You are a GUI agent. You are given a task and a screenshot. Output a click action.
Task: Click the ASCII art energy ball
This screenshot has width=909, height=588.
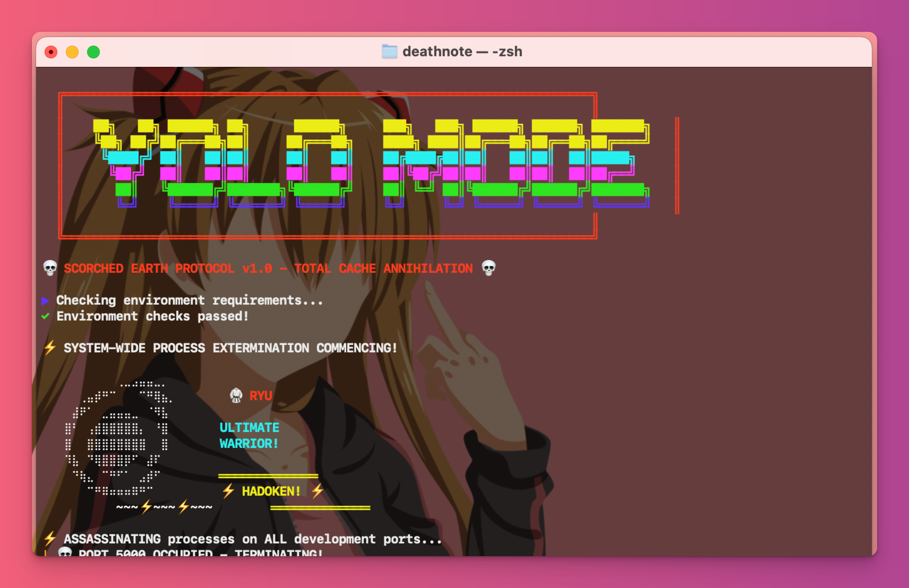point(117,438)
